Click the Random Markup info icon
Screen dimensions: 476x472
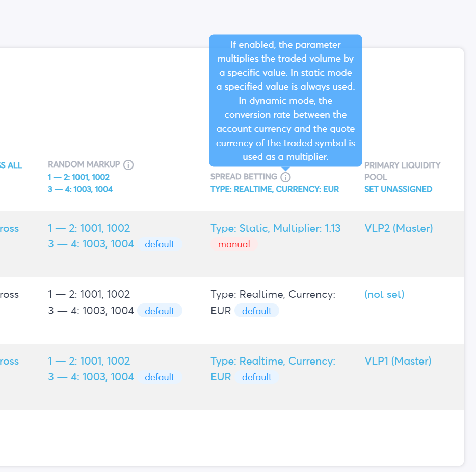(x=128, y=164)
